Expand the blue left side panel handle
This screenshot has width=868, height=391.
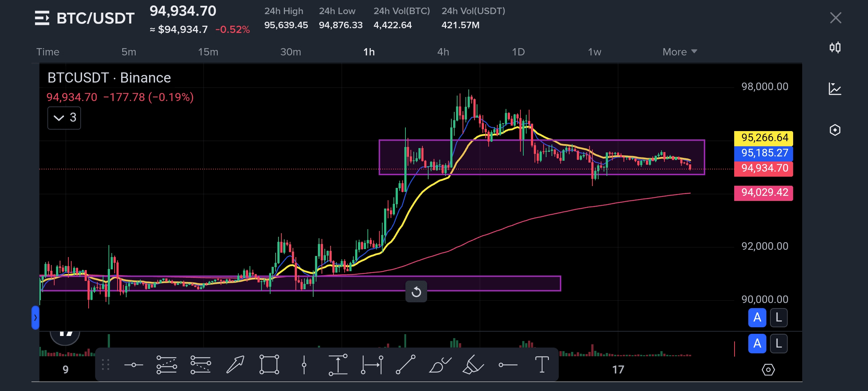pos(35,318)
